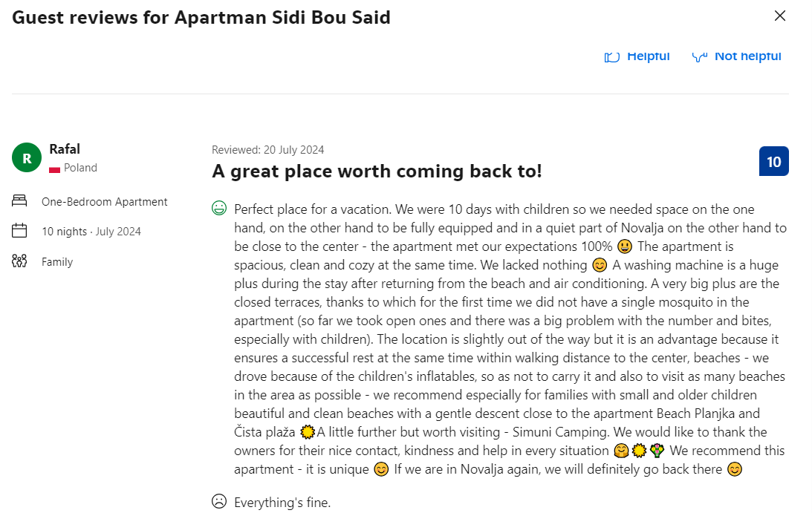Image resolution: width=812 pixels, height=513 pixels.
Task: Click the thumbs-up icon beside Helpful
Action: pyautogui.click(x=612, y=56)
